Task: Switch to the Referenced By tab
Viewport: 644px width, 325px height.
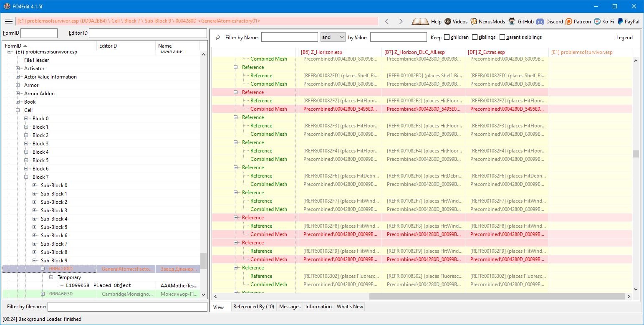Action: tap(253, 307)
